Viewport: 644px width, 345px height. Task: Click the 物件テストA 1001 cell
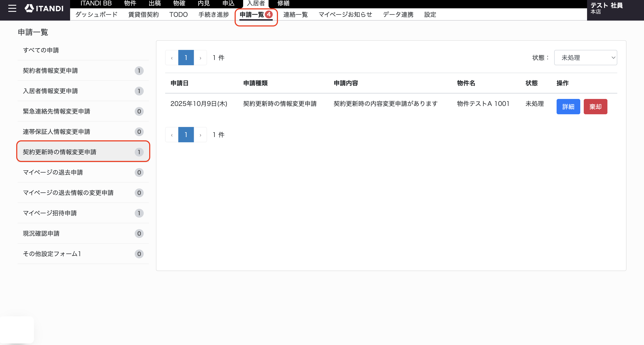click(x=483, y=104)
